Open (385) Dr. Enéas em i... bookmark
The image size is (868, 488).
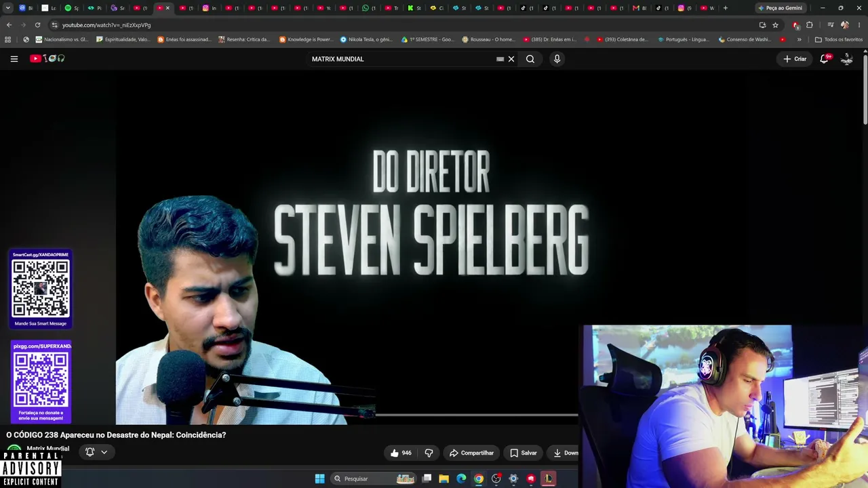(x=549, y=39)
